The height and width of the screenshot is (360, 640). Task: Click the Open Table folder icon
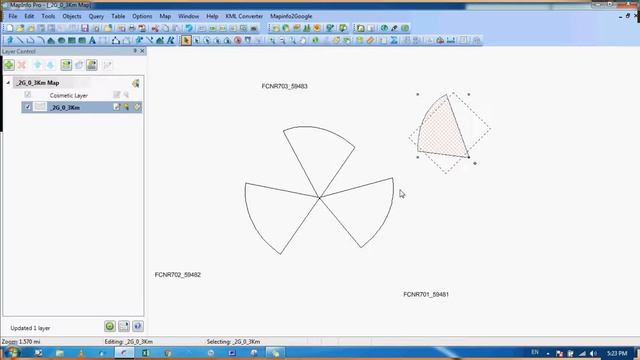click(x=20, y=28)
